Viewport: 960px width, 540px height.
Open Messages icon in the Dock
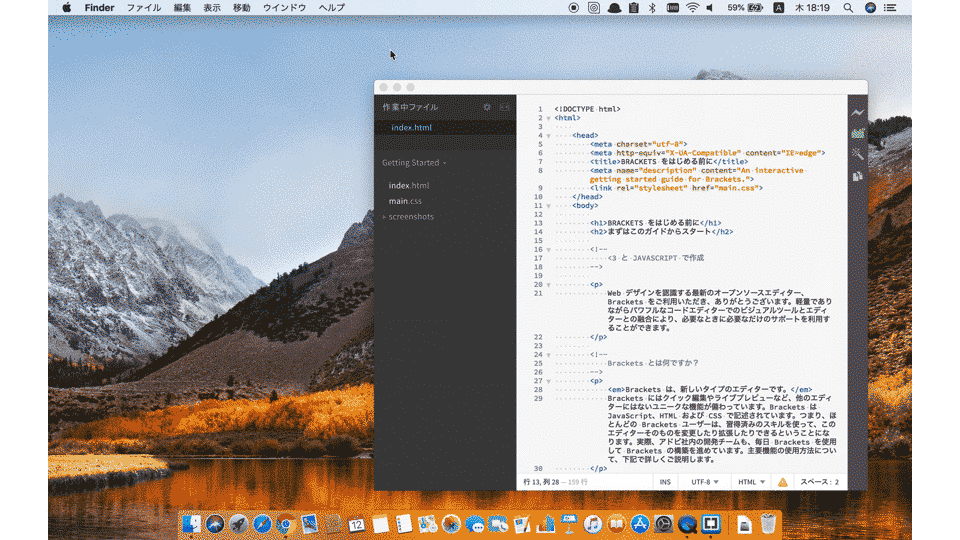474,524
